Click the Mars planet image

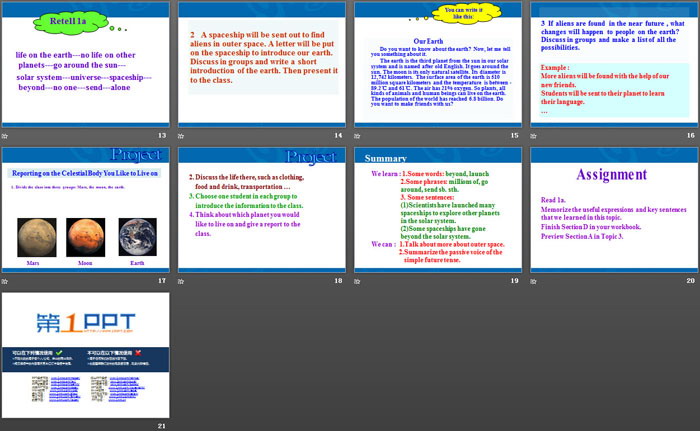click(34, 237)
